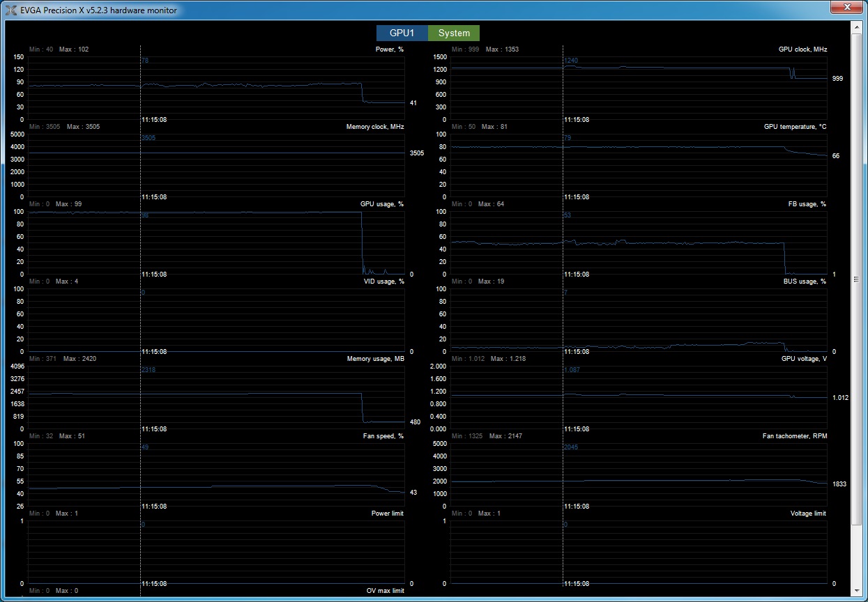Viewport: 868px width, 602px height.
Task: Click the current power value 41
Action: [413, 103]
